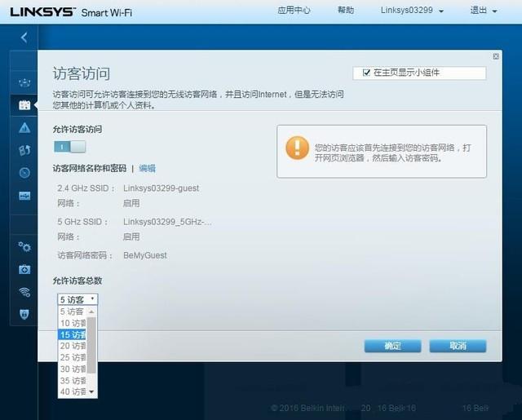Click dropdown list scroll-up arrow
The image size is (522, 420).
pyautogui.click(x=91, y=312)
